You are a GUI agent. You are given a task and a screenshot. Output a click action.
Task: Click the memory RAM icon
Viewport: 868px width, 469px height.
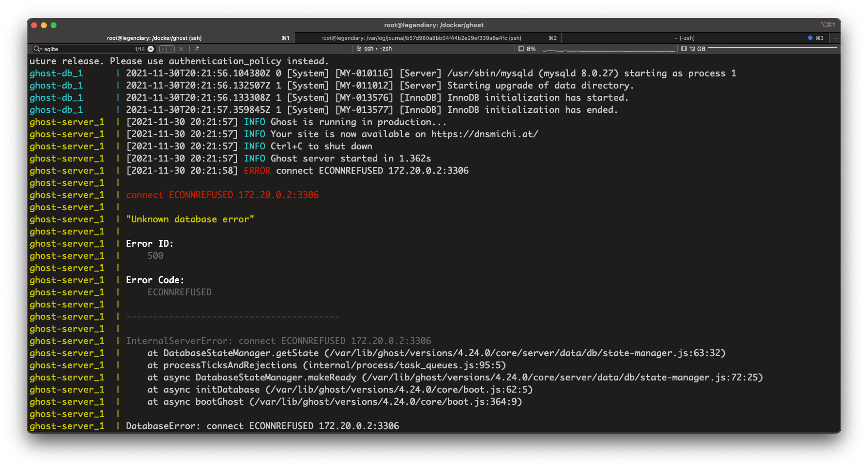tap(684, 49)
